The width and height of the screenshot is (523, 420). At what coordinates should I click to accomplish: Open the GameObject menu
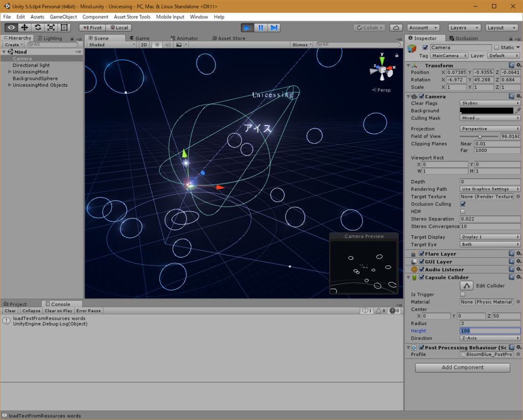click(63, 17)
